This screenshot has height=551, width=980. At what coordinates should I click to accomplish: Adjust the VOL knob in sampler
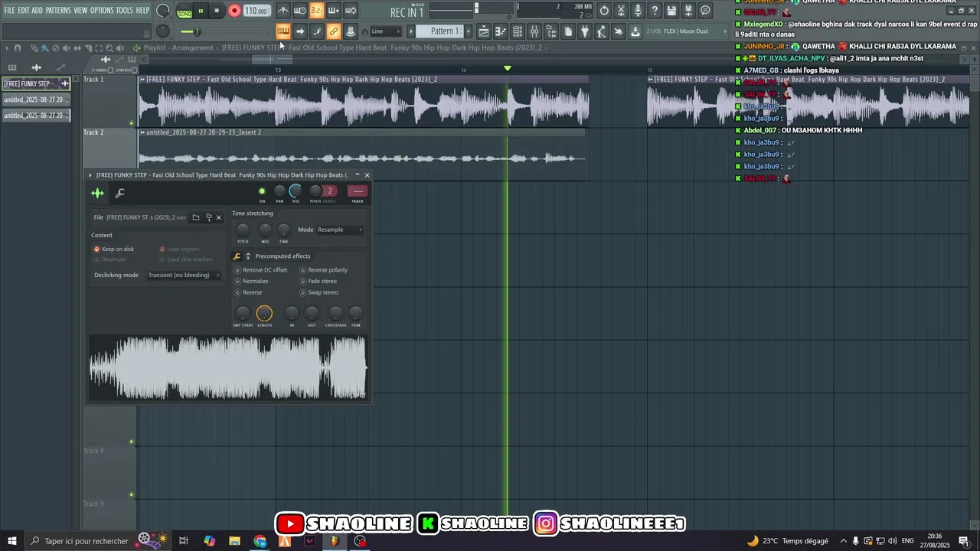coord(296,191)
